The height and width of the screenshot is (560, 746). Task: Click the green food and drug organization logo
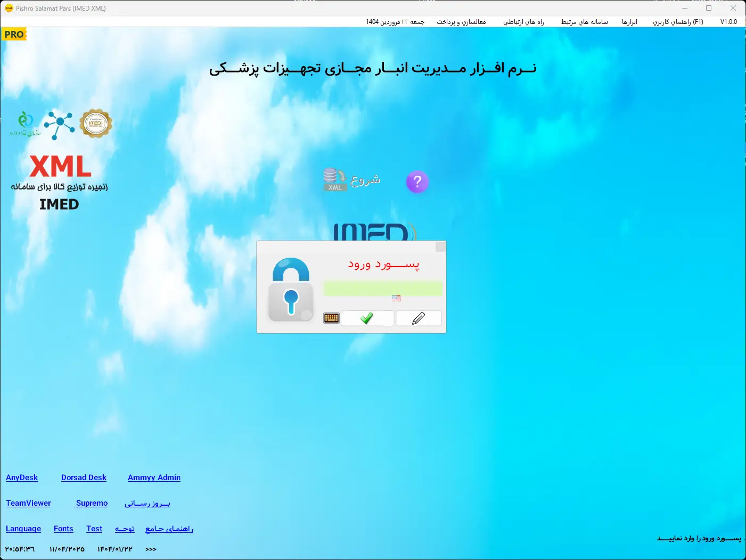click(25, 124)
